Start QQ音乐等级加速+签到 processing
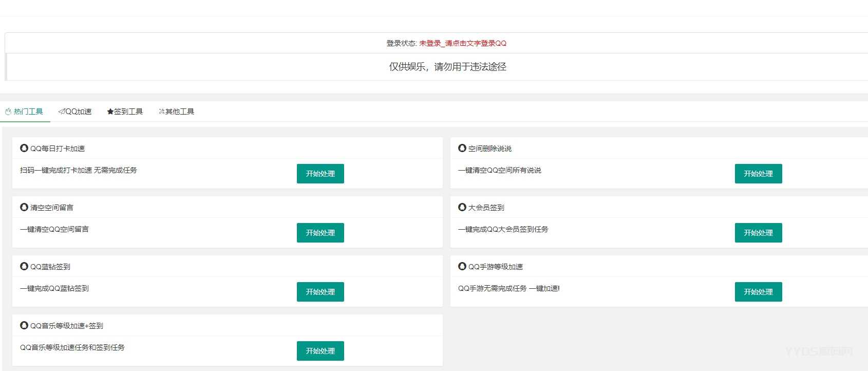Viewport: 868px width, 371px height. [320, 351]
